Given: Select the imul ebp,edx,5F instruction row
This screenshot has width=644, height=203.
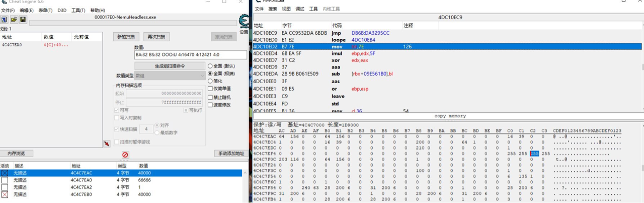Looking at the screenshot, I should (447, 53).
